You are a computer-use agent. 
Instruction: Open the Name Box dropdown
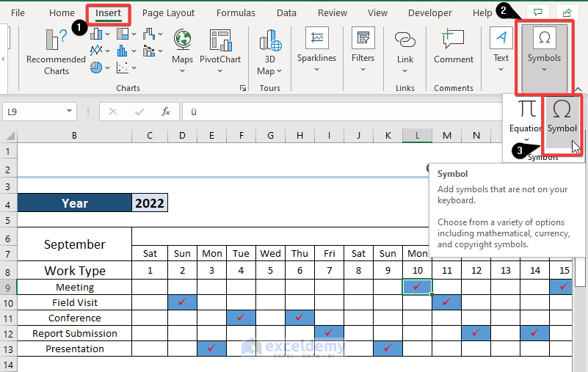click(69, 111)
